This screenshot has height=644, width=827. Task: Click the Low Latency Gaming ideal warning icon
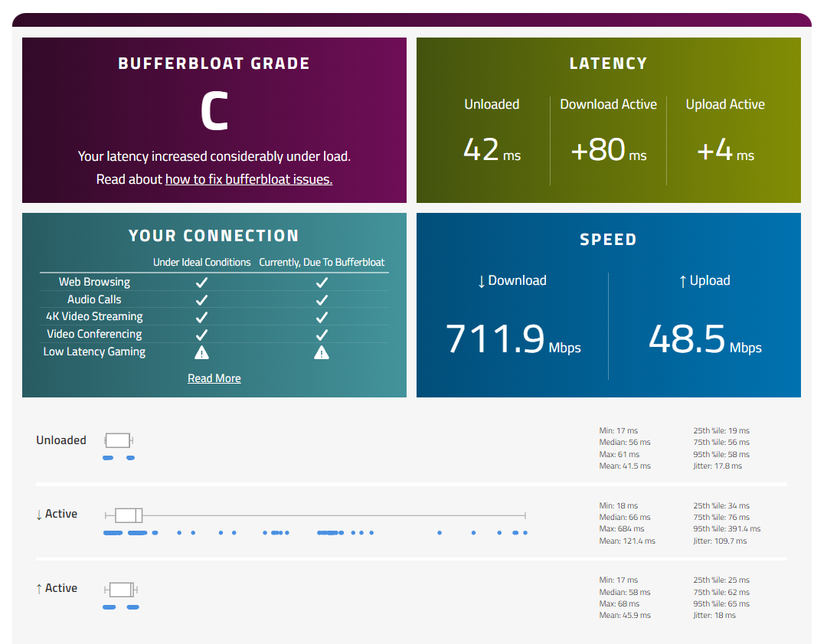tap(201, 352)
